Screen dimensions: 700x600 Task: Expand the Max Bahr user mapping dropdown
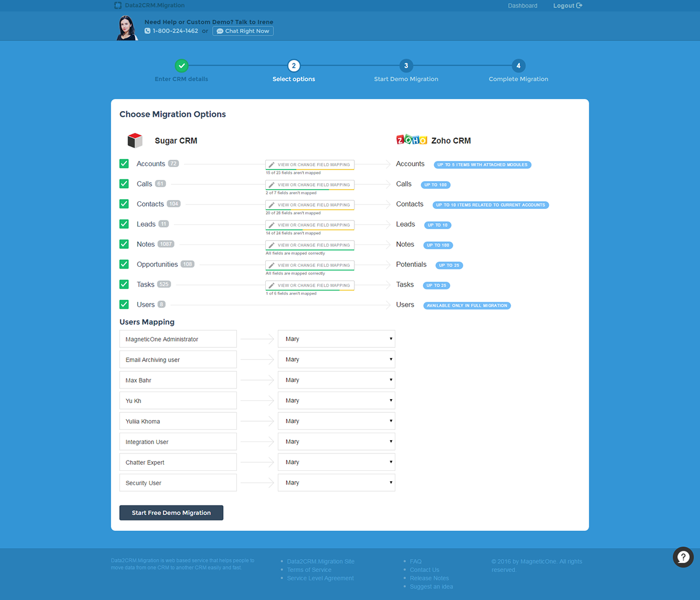tap(336, 380)
